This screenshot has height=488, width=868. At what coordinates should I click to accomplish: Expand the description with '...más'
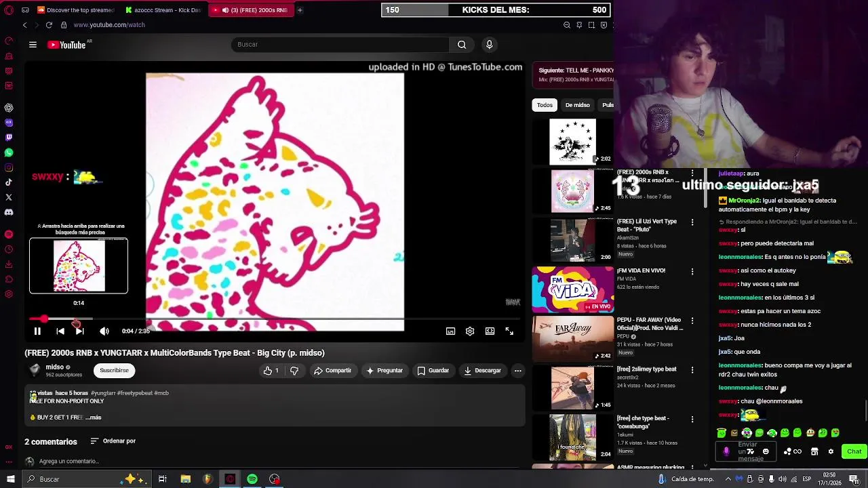coord(94,418)
